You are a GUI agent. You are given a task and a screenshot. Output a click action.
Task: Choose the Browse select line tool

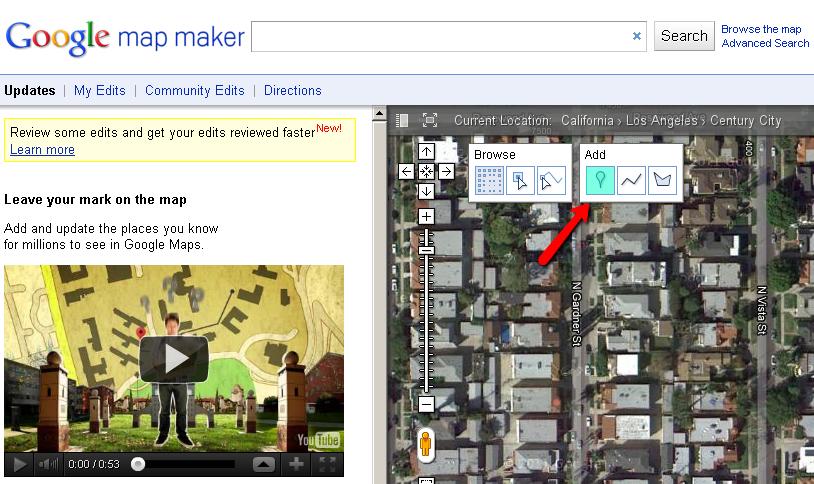pyautogui.click(x=552, y=180)
